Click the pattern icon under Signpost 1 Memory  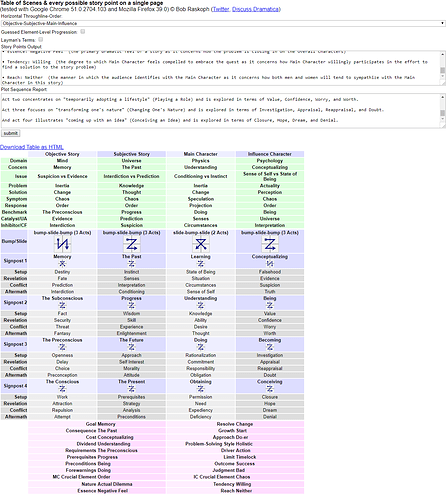click(62, 264)
